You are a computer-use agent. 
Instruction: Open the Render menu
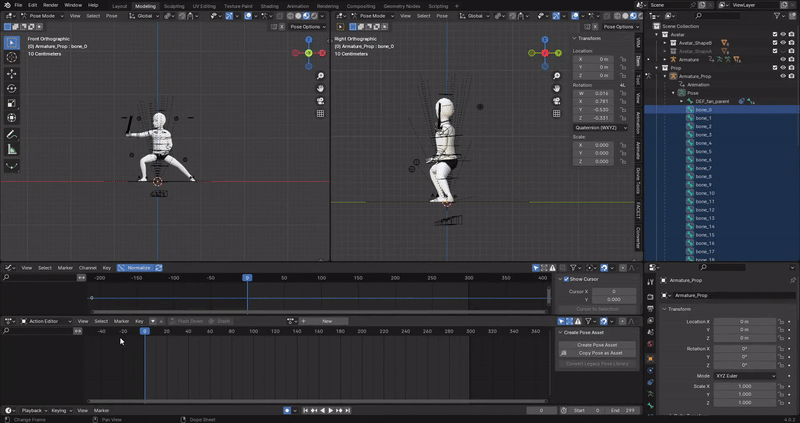pyautogui.click(x=50, y=5)
